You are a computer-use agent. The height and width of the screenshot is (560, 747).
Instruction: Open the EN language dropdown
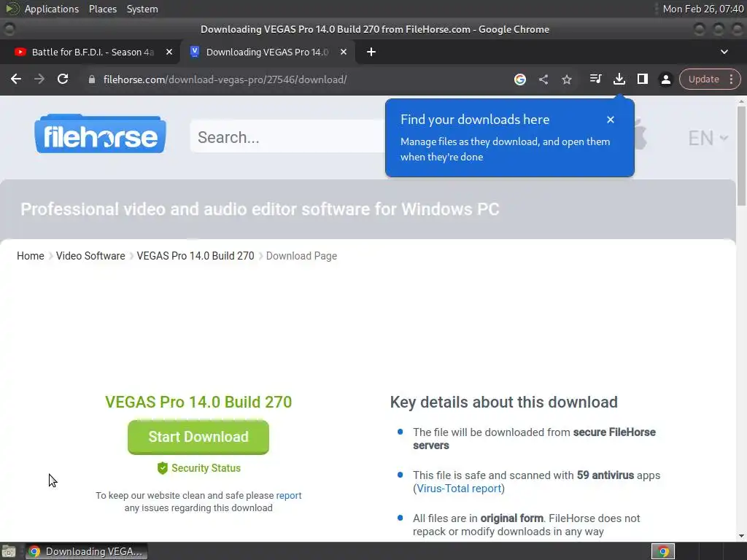tap(708, 138)
